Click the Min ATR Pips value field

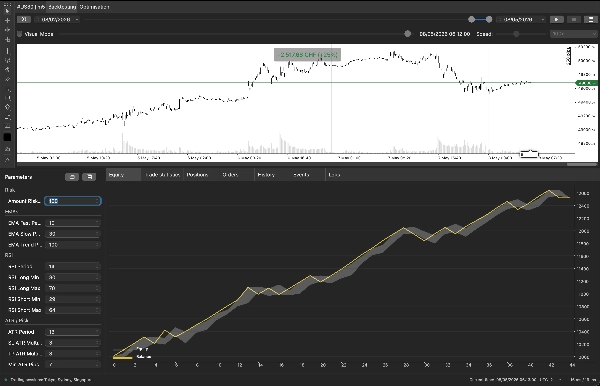point(73,365)
